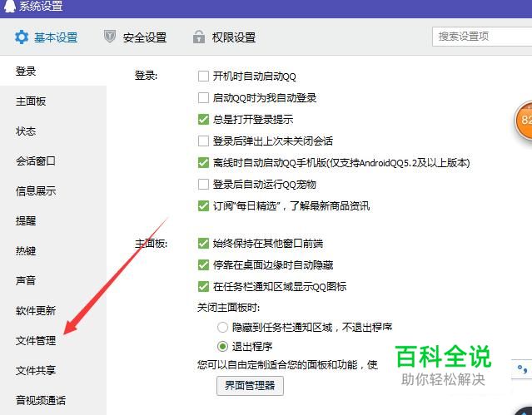Select 提醒 in the sidebar
This screenshot has width=532, height=415.
[26, 220]
